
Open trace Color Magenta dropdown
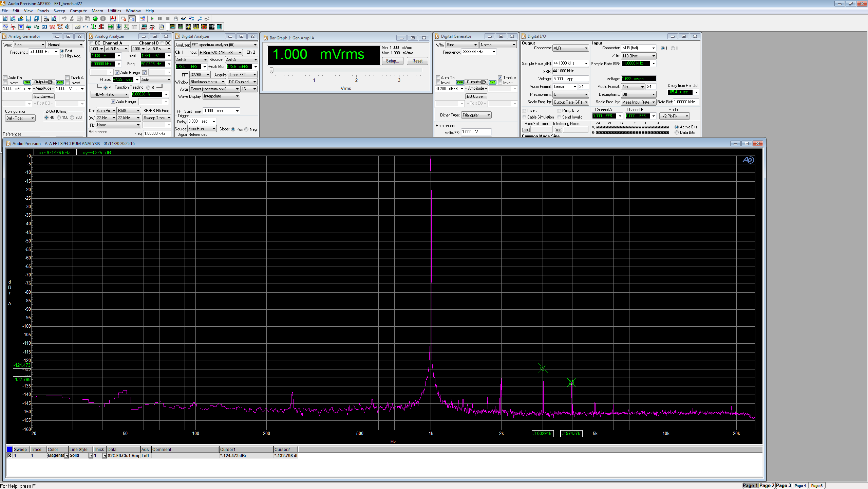coord(67,456)
